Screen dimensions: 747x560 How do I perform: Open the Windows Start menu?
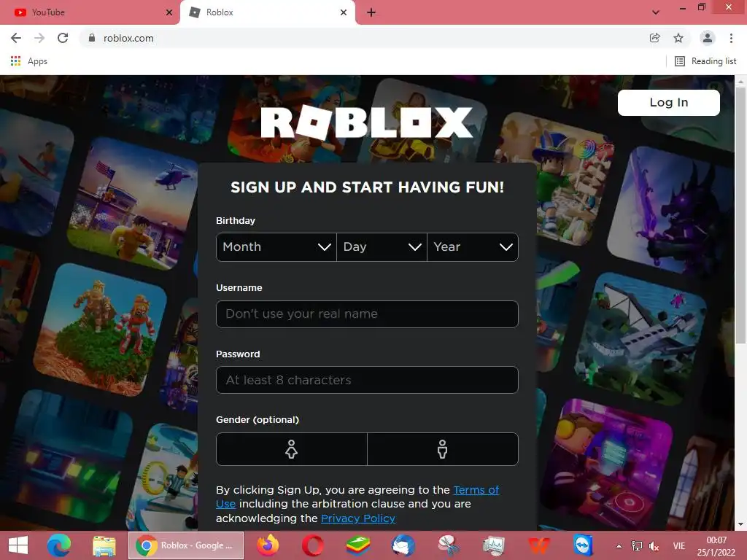(x=18, y=545)
